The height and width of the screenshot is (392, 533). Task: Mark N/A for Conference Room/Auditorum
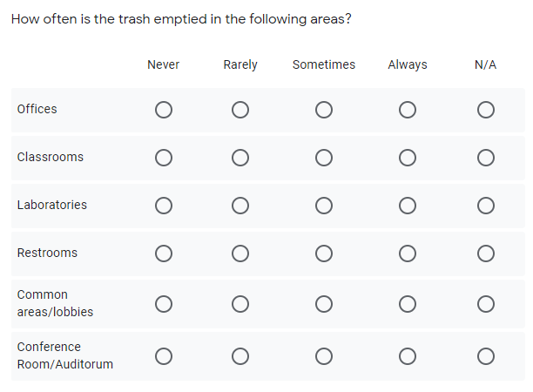click(x=486, y=356)
